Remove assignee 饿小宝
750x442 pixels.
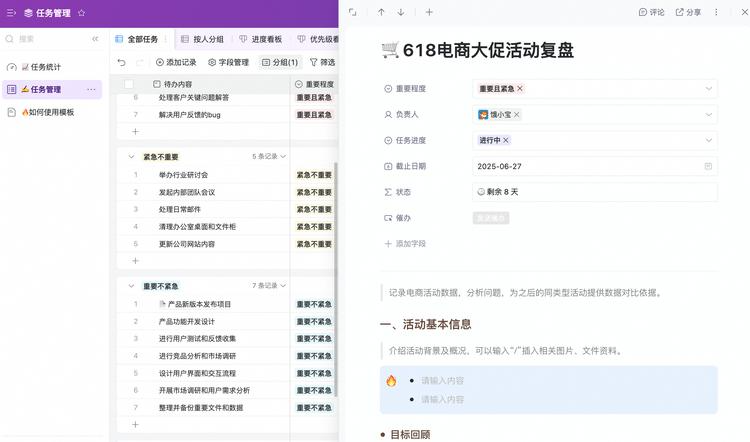pyautogui.click(x=517, y=115)
